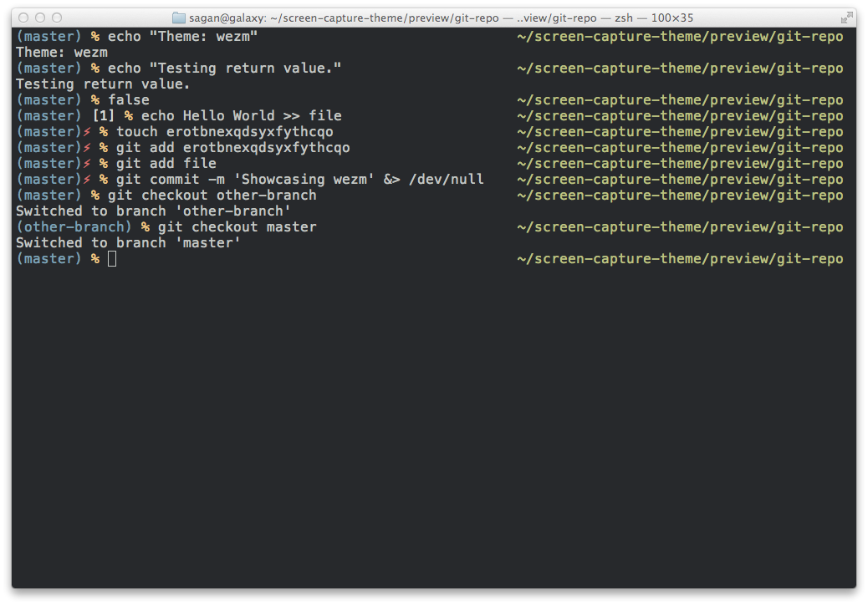Click the '(other-branch)' prompt label
This screenshot has height=605, width=868.
[x=74, y=226]
